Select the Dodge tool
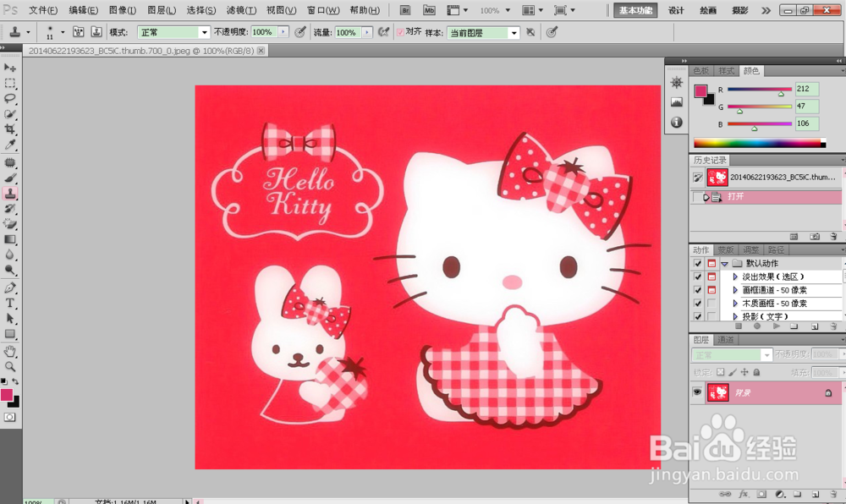Screen dimensions: 846x504 9,270
